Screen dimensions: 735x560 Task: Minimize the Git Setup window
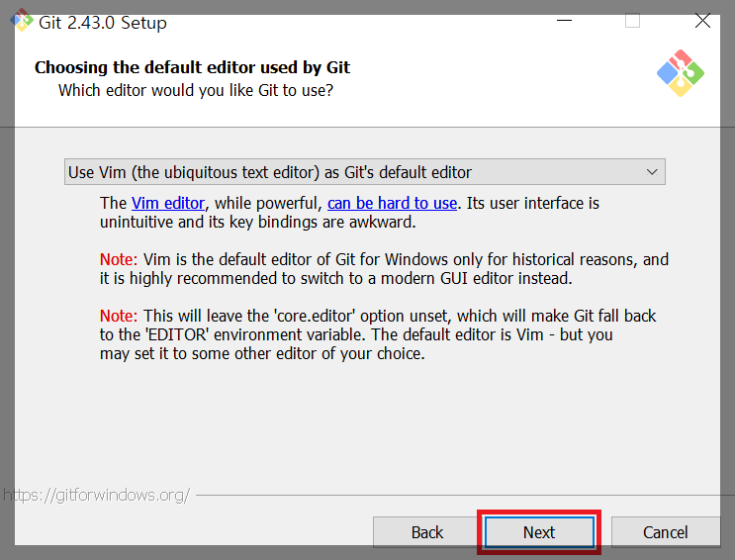[x=565, y=21]
